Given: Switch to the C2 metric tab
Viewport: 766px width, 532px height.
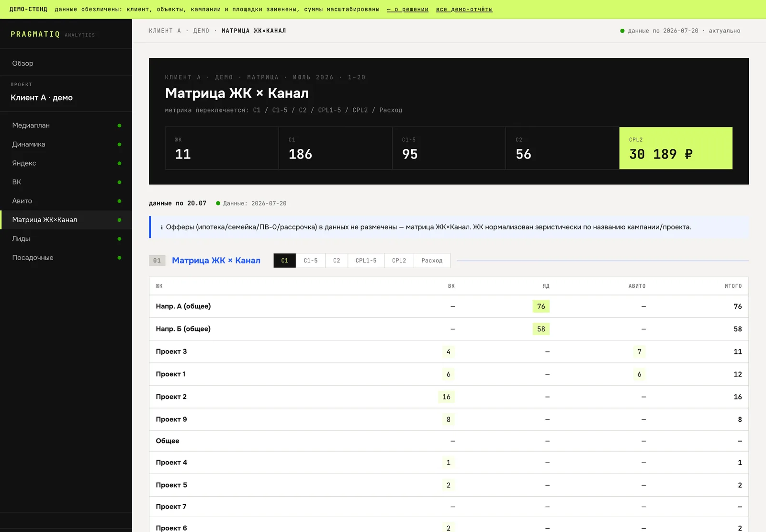Looking at the screenshot, I should 337,260.
